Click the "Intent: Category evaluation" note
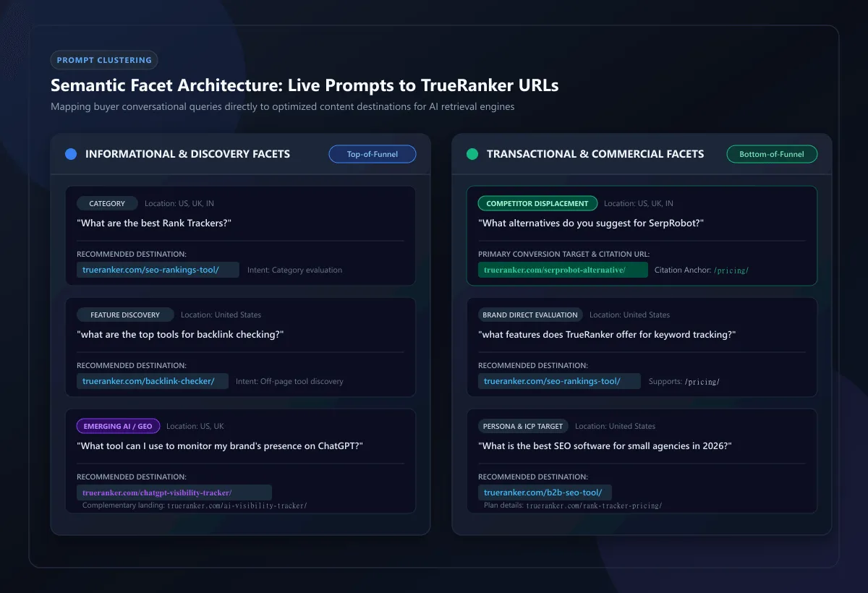This screenshot has width=868, height=593. click(x=294, y=270)
